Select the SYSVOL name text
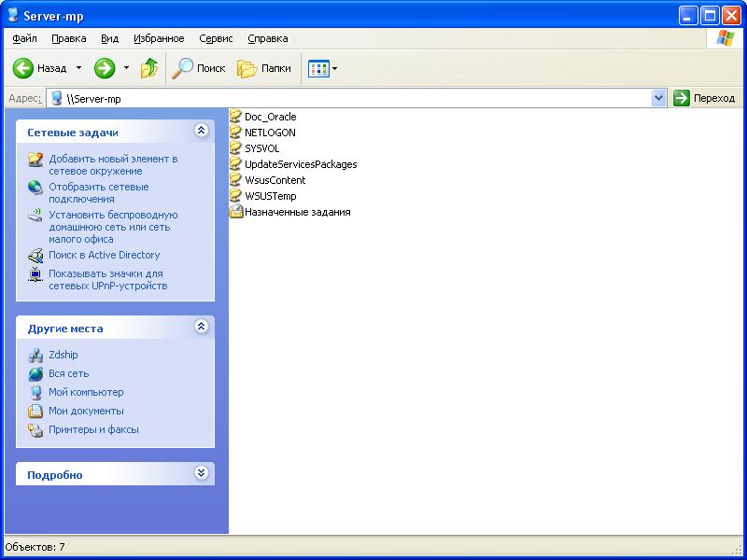Screen dimensions: 747x560 (261, 148)
